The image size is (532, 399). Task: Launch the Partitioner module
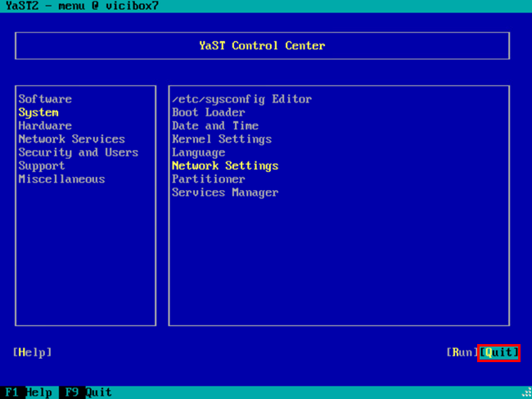[x=209, y=179]
